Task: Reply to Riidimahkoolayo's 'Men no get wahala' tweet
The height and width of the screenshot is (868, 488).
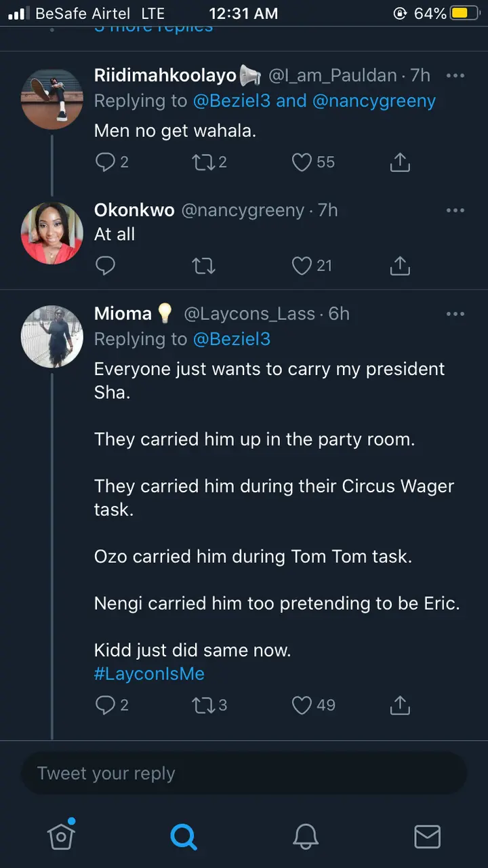Action: click(105, 162)
